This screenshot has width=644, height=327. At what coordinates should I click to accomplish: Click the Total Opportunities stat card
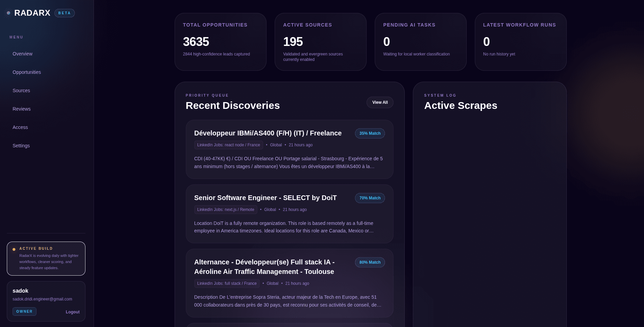click(x=220, y=42)
